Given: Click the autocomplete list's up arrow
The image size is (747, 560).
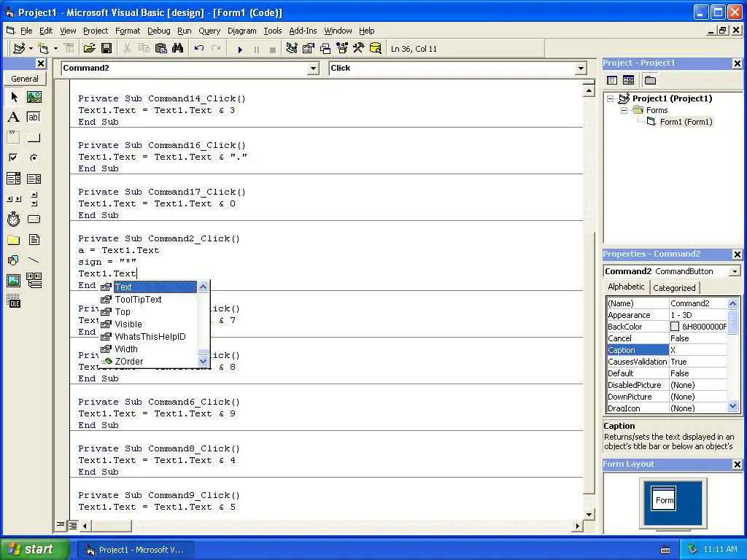Looking at the screenshot, I should (x=203, y=287).
